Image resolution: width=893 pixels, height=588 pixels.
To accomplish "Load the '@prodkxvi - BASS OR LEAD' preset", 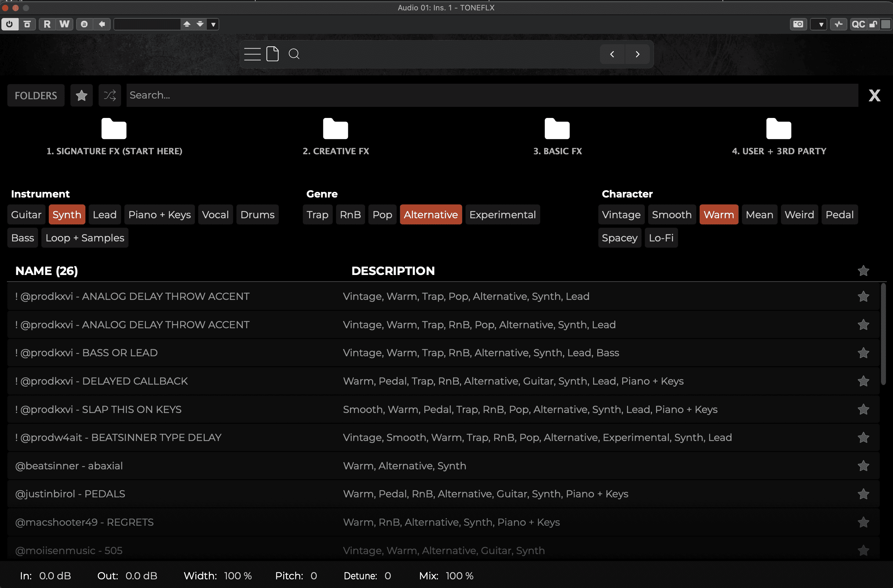I will click(443, 353).
